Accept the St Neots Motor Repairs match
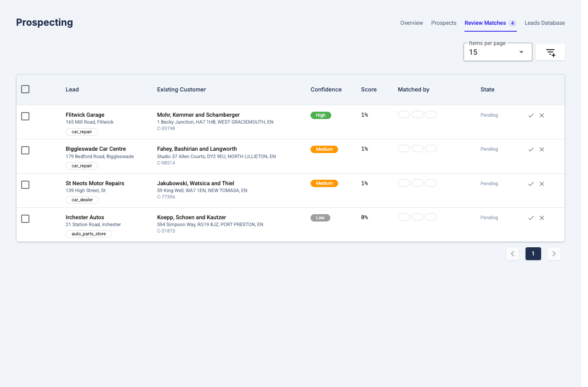This screenshot has width=588, height=387. (x=531, y=184)
